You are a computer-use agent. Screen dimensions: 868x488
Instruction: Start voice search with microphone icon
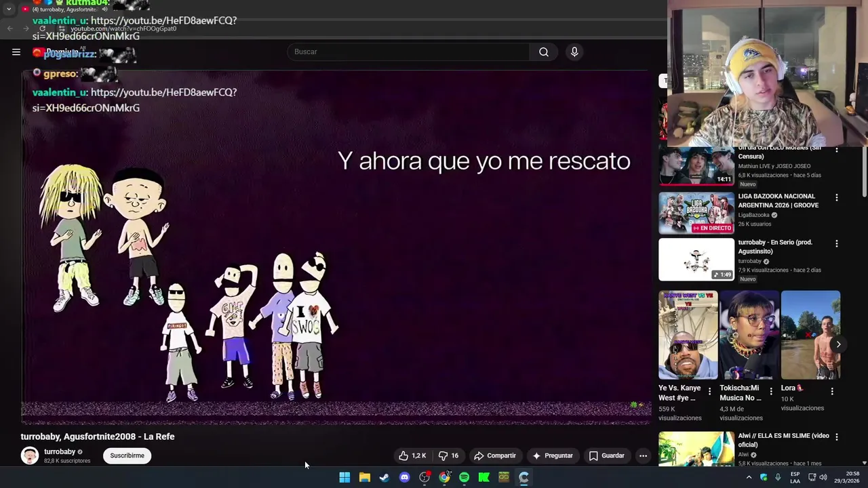(574, 52)
